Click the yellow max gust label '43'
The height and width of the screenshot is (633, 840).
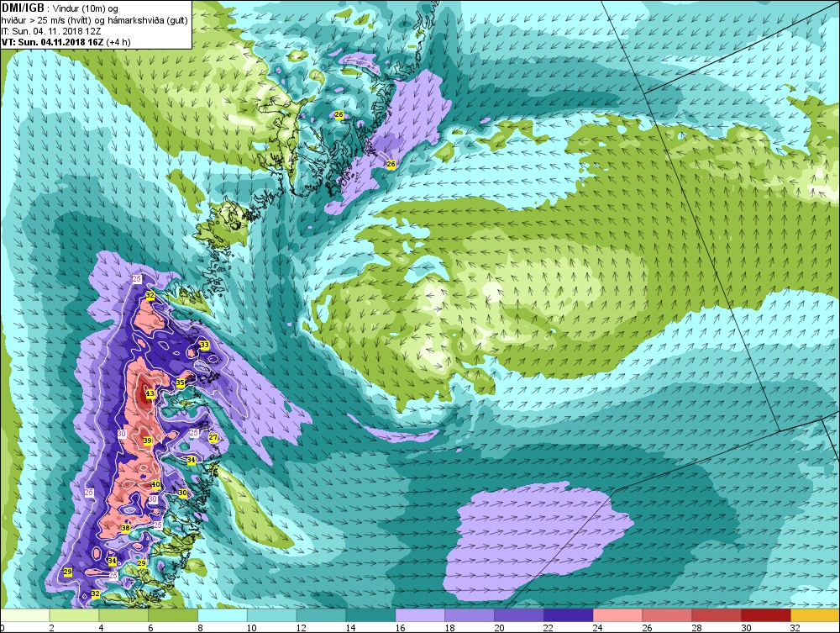tap(150, 394)
